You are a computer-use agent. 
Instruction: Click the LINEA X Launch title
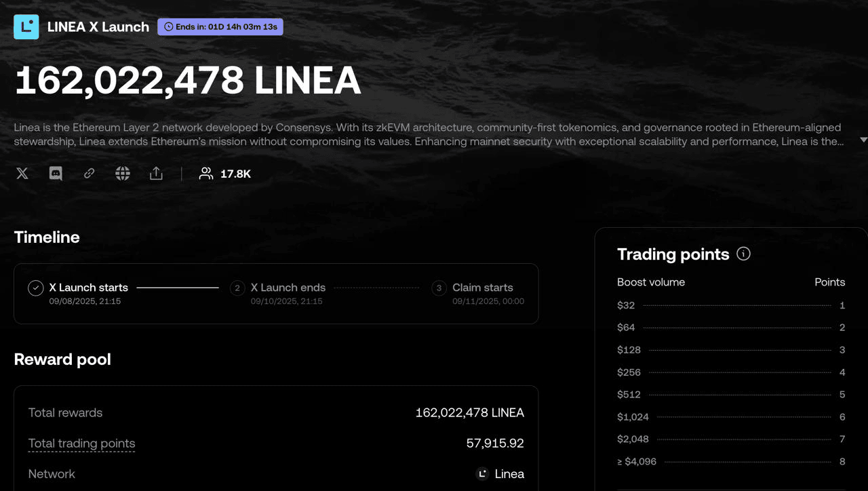pyautogui.click(x=98, y=27)
